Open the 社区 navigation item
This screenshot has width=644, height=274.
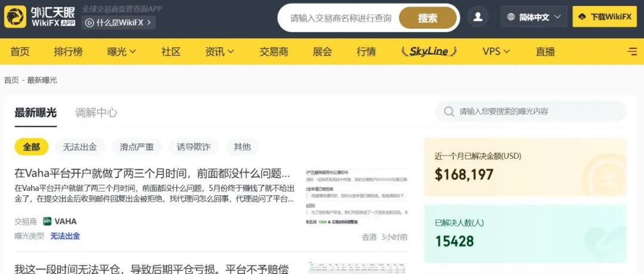pyautogui.click(x=171, y=51)
